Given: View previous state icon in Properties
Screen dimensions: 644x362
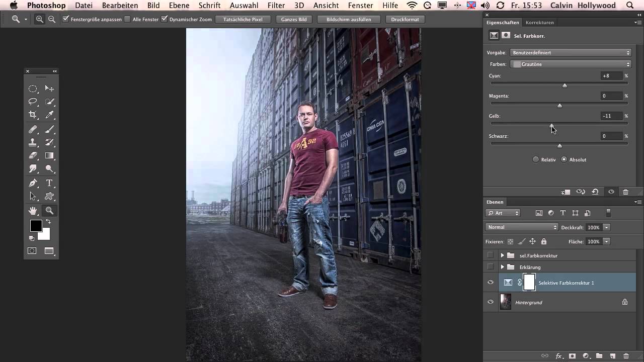Looking at the screenshot, I should pyautogui.click(x=581, y=192).
